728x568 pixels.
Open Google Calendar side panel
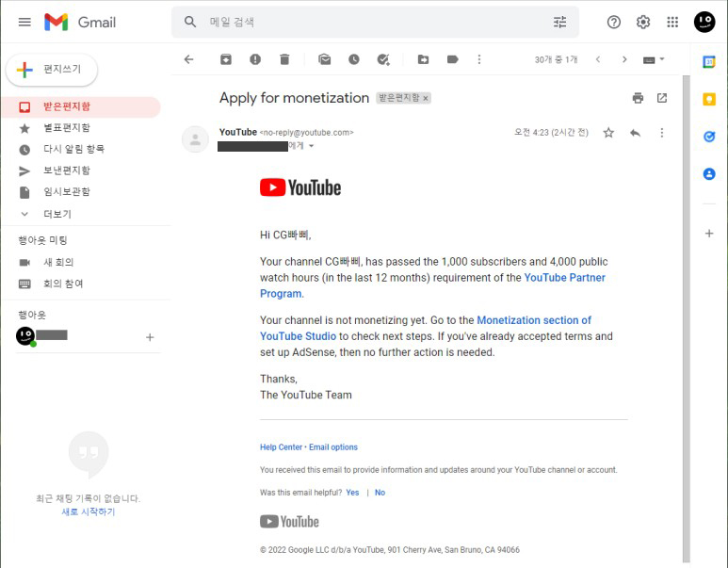(708, 62)
